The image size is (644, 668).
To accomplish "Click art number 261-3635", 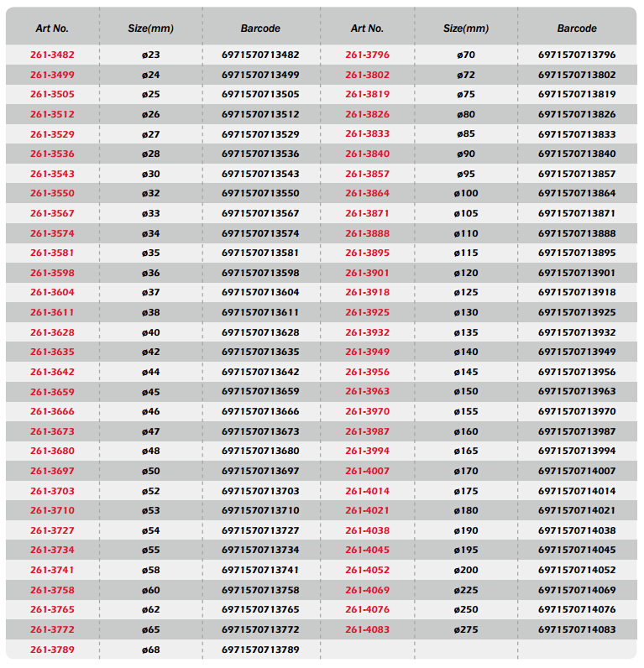I will (x=52, y=352).
